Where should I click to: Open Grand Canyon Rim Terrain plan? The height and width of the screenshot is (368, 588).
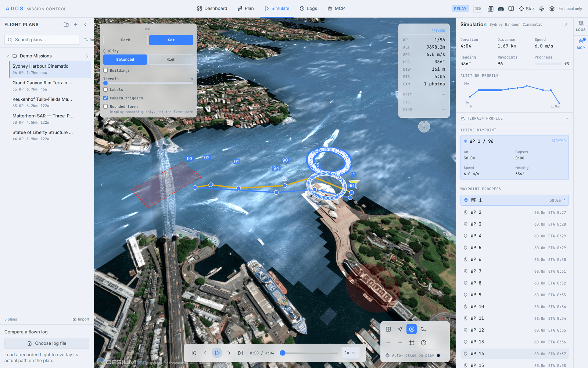coord(50,86)
